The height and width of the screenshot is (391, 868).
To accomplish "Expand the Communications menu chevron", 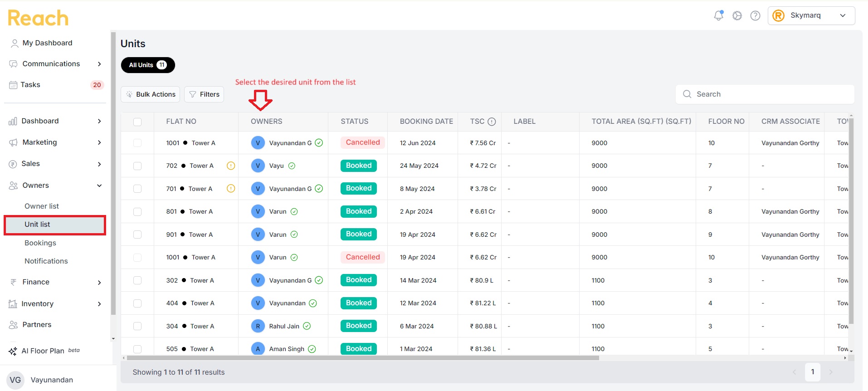I will (99, 64).
